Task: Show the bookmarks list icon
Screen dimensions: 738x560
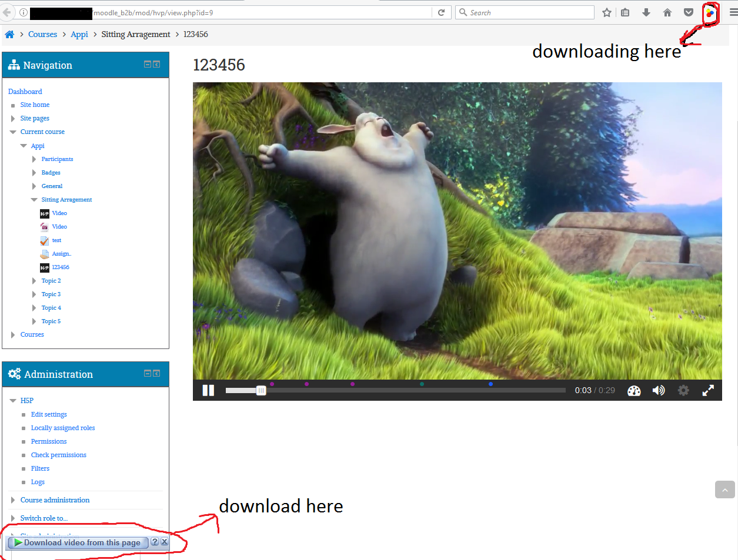Action: coord(625,12)
